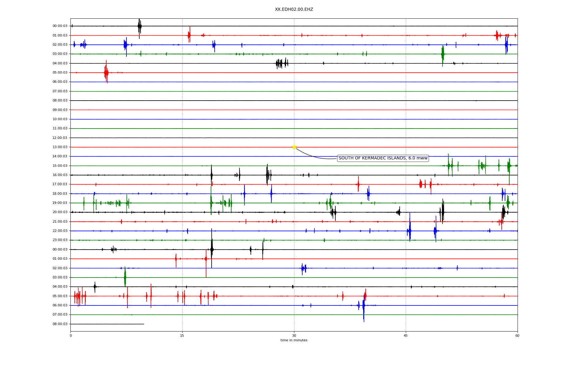Click the 19:00:03 row time label
The width and height of the screenshot is (588, 368).
[60, 203]
